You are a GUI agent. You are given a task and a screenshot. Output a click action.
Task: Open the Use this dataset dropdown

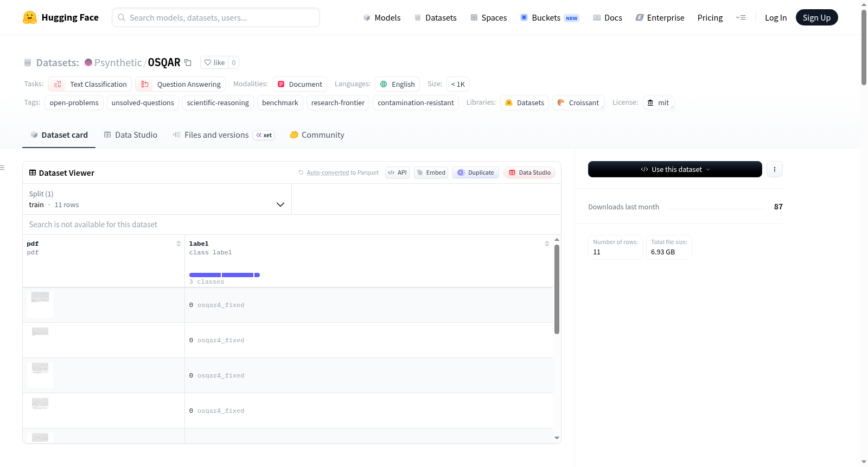675,169
